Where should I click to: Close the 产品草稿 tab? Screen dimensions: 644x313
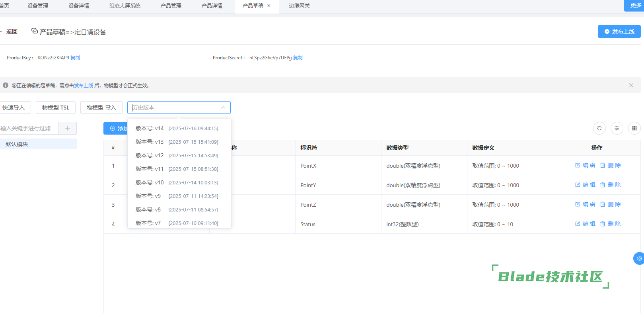(269, 6)
